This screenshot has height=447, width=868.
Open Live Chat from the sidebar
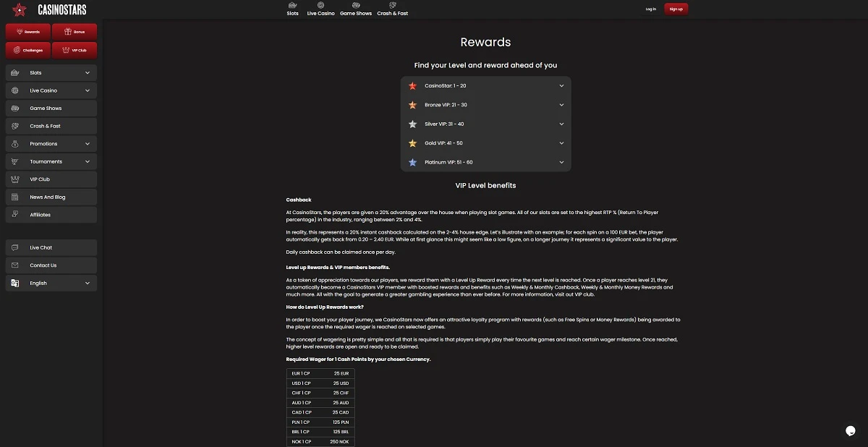pos(51,247)
